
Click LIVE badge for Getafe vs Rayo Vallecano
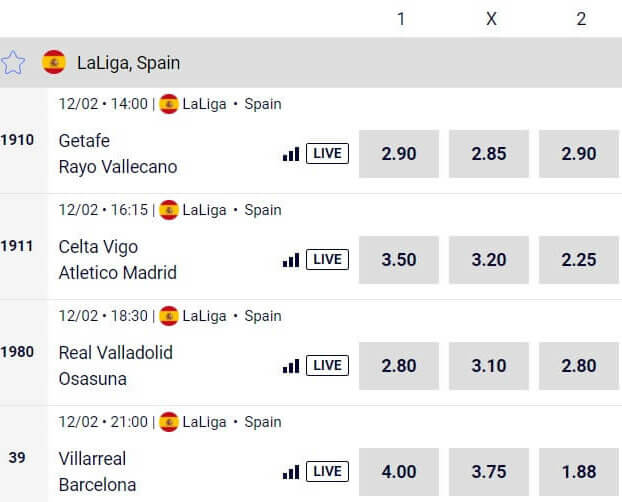pyautogui.click(x=327, y=153)
